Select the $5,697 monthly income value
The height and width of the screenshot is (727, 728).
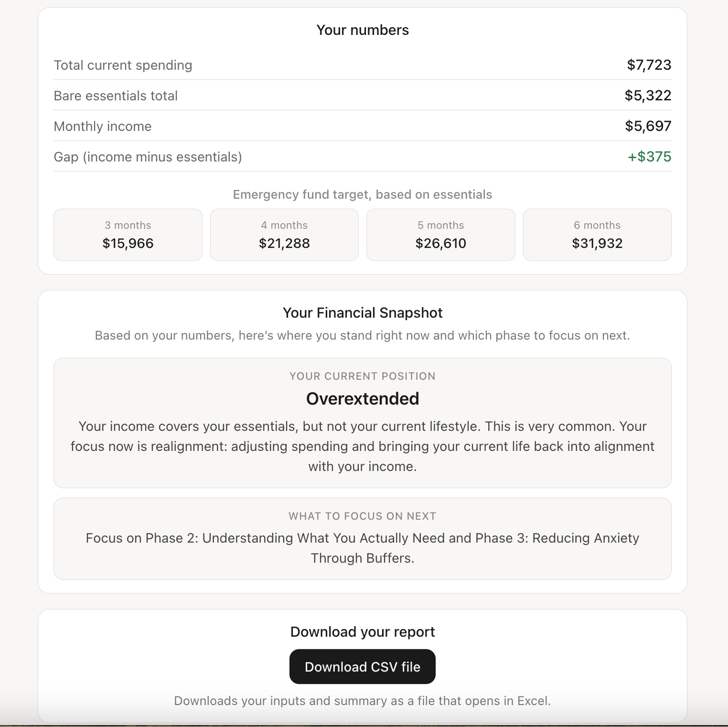click(x=648, y=126)
